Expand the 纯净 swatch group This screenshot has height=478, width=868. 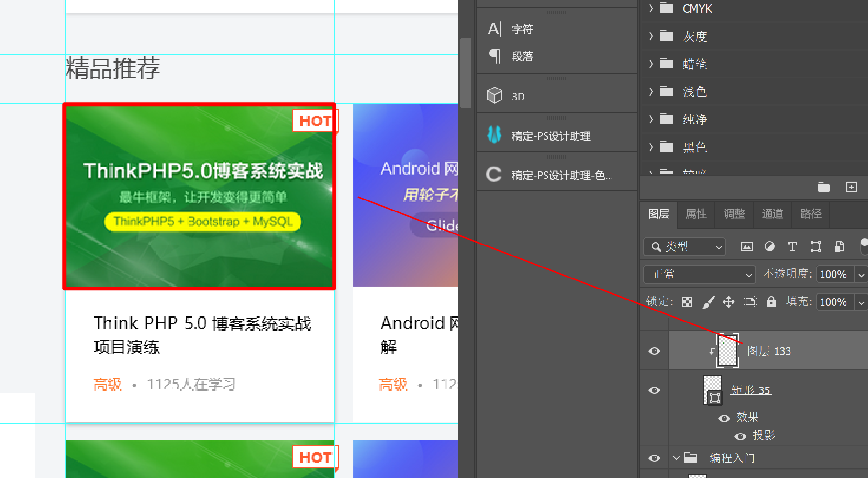(651, 119)
